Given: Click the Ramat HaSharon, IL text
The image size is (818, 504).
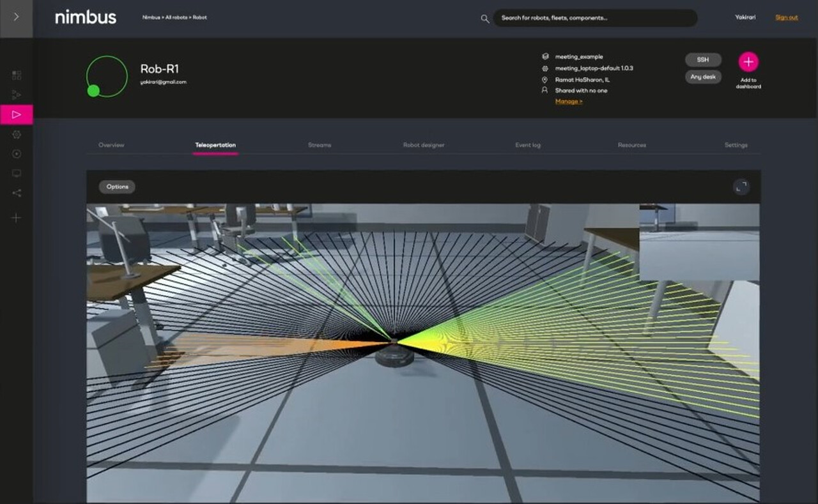Looking at the screenshot, I should click(x=582, y=80).
